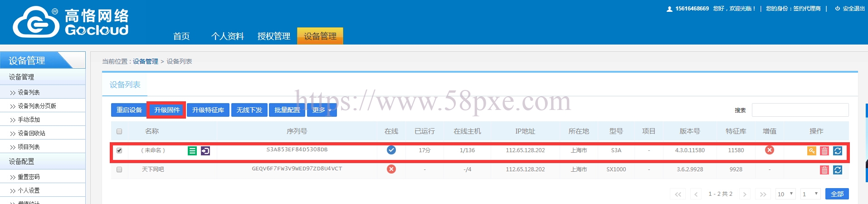The width and height of the screenshot is (868, 204).
Task: Check the 天下网吧 device checkbox
Action: [119, 169]
